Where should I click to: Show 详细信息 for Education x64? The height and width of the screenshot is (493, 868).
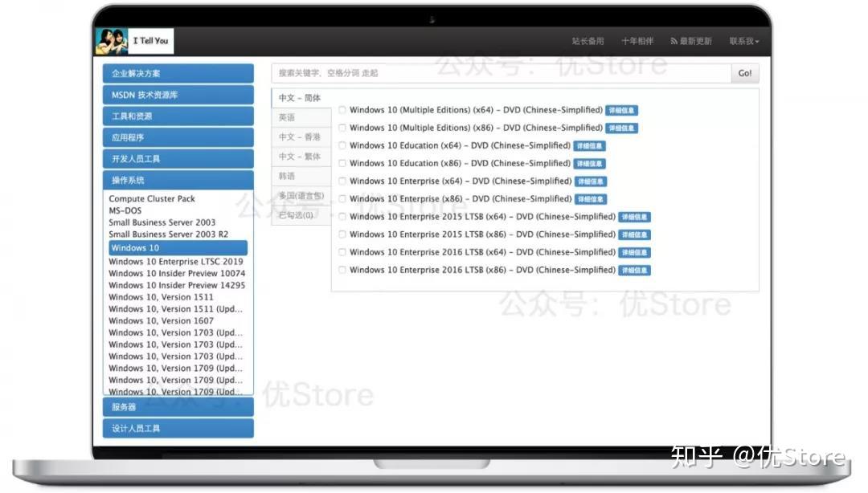coord(590,146)
